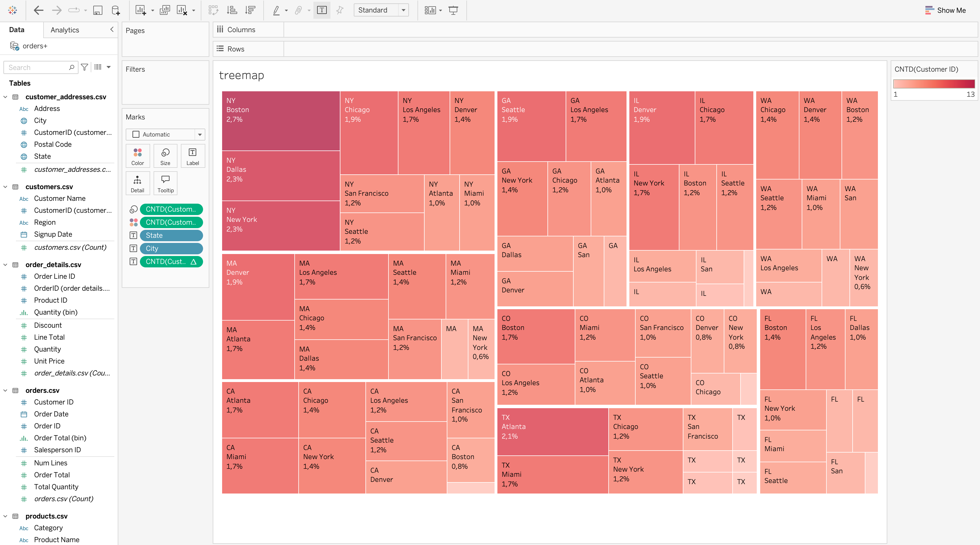The height and width of the screenshot is (545, 980).
Task: Switch to the Analytics tab
Action: coord(65,30)
